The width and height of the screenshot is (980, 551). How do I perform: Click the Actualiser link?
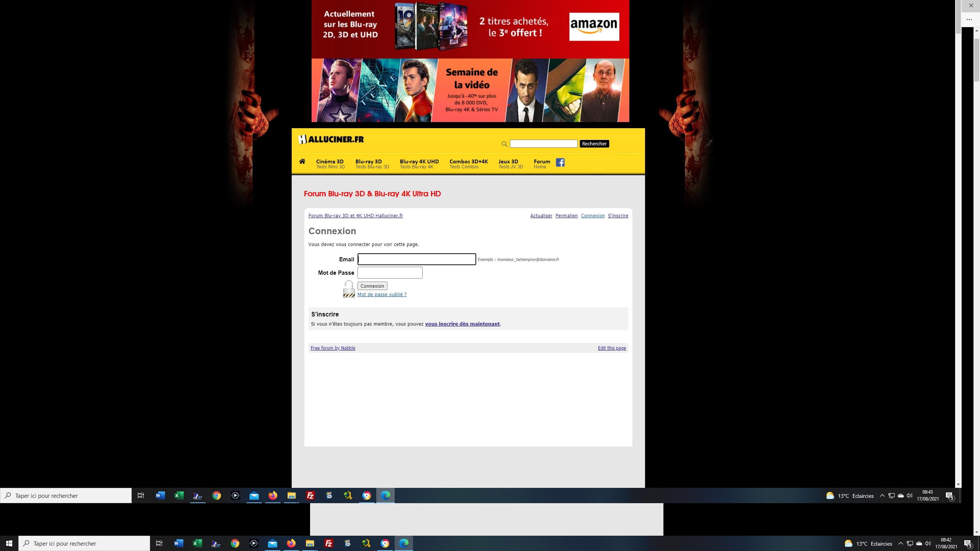click(x=541, y=216)
